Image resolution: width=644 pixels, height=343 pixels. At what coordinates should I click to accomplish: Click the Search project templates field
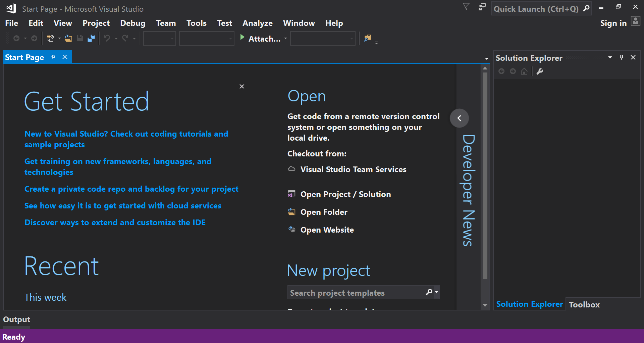pyautogui.click(x=356, y=292)
